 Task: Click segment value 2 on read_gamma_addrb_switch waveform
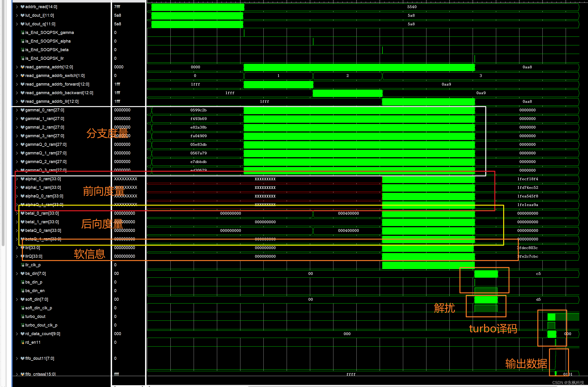(347, 76)
